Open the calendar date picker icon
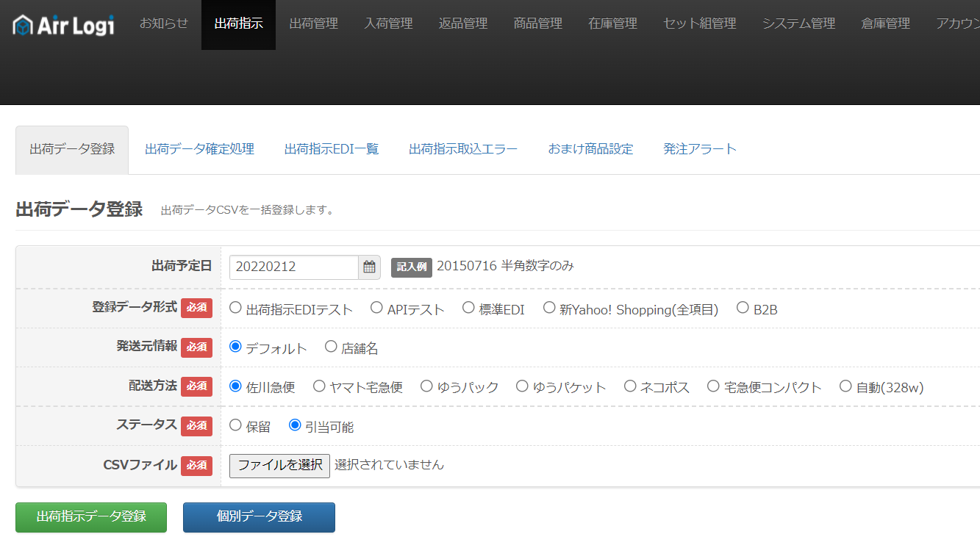The image size is (980, 548). [369, 267]
